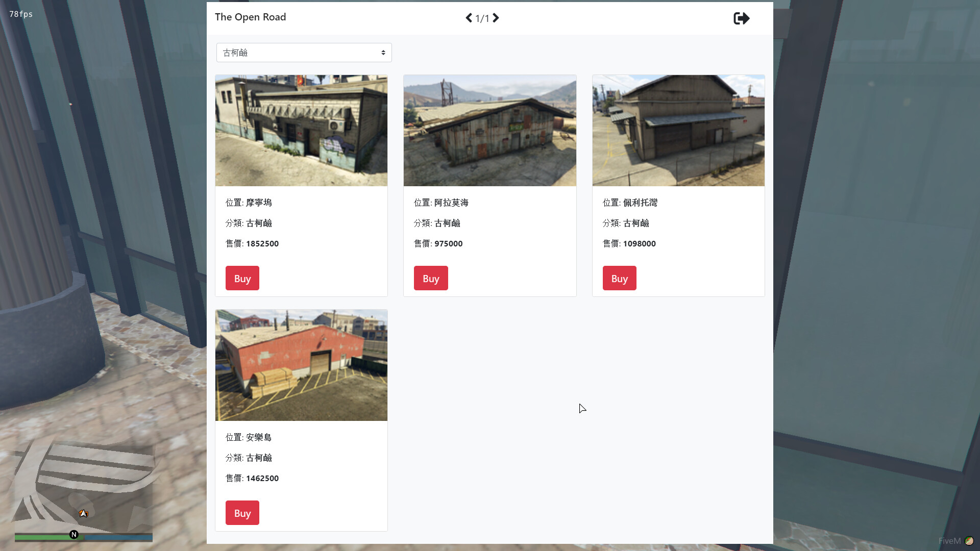Click the north N compass marker
Image resolution: width=980 pixels, height=551 pixels.
(x=74, y=535)
